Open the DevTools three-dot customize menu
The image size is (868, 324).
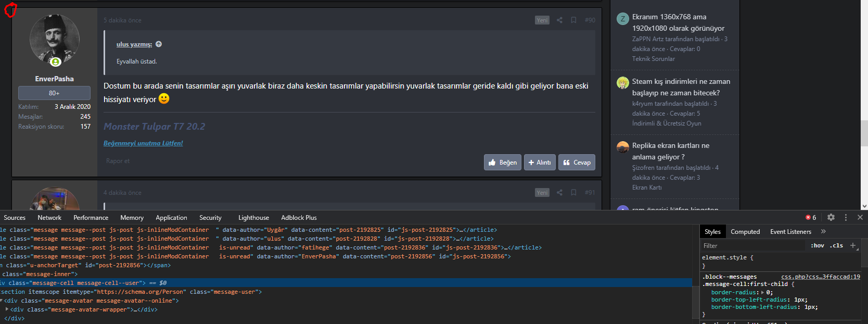[846, 217]
